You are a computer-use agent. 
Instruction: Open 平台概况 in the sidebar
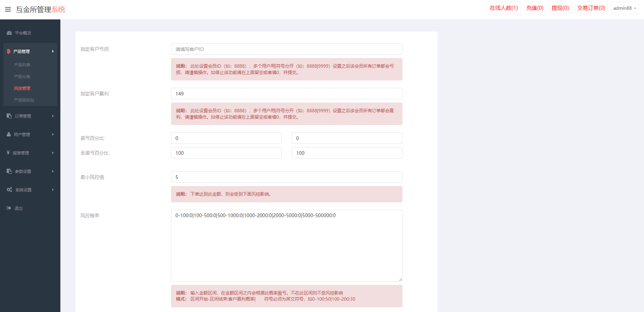(x=23, y=33)
